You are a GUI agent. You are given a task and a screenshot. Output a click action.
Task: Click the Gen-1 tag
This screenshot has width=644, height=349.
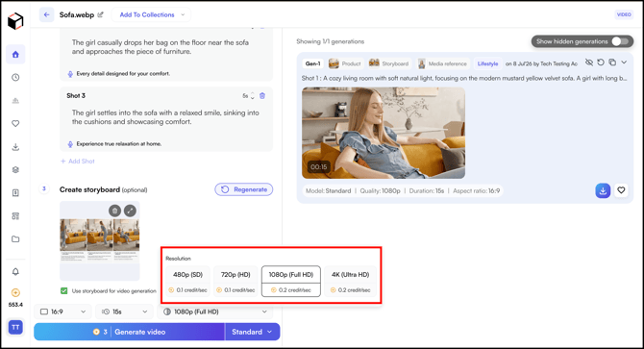pyautogui.click(x=313, y=63)
